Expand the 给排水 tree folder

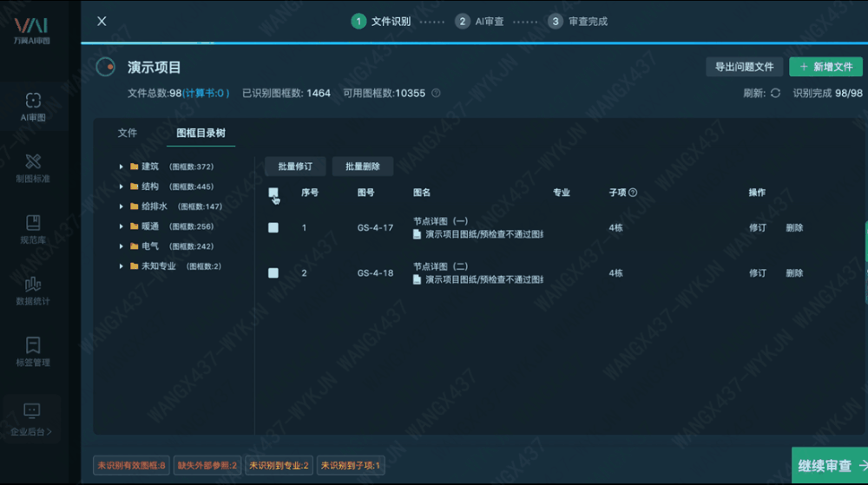[122, 206]
